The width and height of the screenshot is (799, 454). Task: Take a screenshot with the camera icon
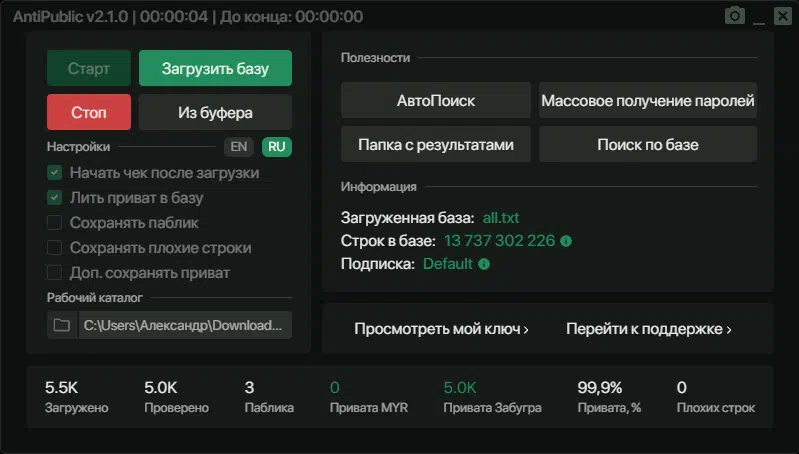coord(735,16)
